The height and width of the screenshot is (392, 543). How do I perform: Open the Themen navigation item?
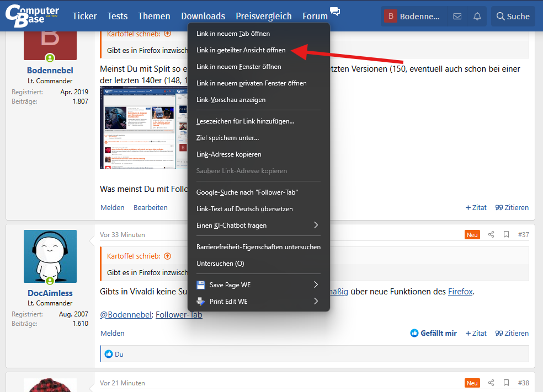click(154, 16)
